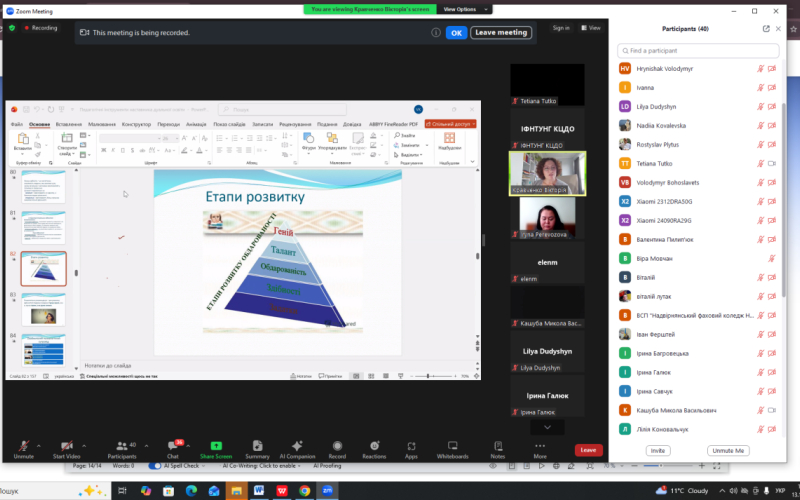Screen dimensions: 800x500
Task: Toggle the AI Spell Check switch in Word
Action: tap(155, 466)
